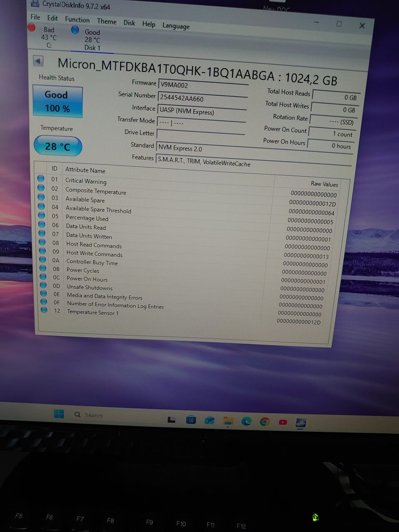Screen dimensions: 399x532
Task: Click the Serial Number field 2544542AA660
Action: pos(202,99)
